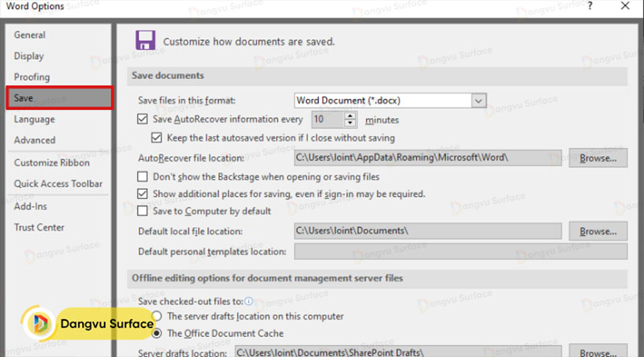Click the floppy disk save icon

pyautogui.click(x=146, y=41)
